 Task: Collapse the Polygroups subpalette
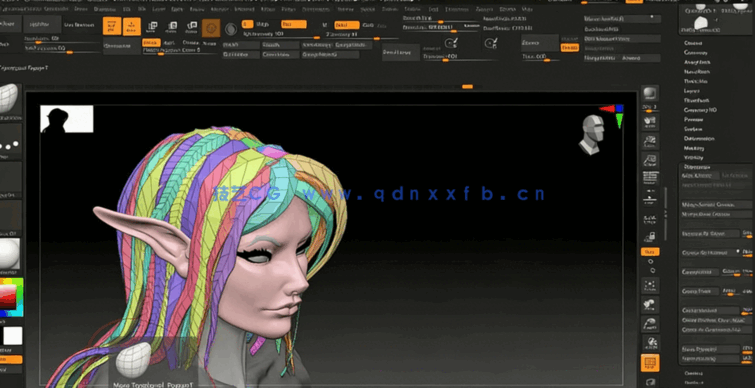click(697, 167)
